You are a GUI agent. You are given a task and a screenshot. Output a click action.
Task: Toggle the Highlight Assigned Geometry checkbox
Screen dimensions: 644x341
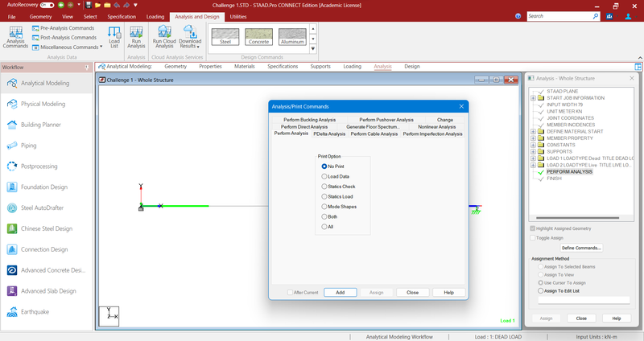coord(532,229)
